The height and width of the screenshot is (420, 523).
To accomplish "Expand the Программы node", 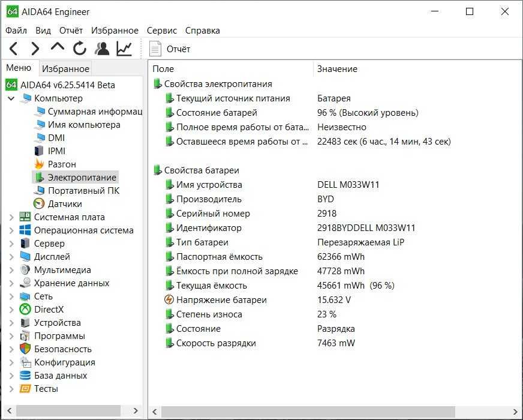I will (11, 336).
